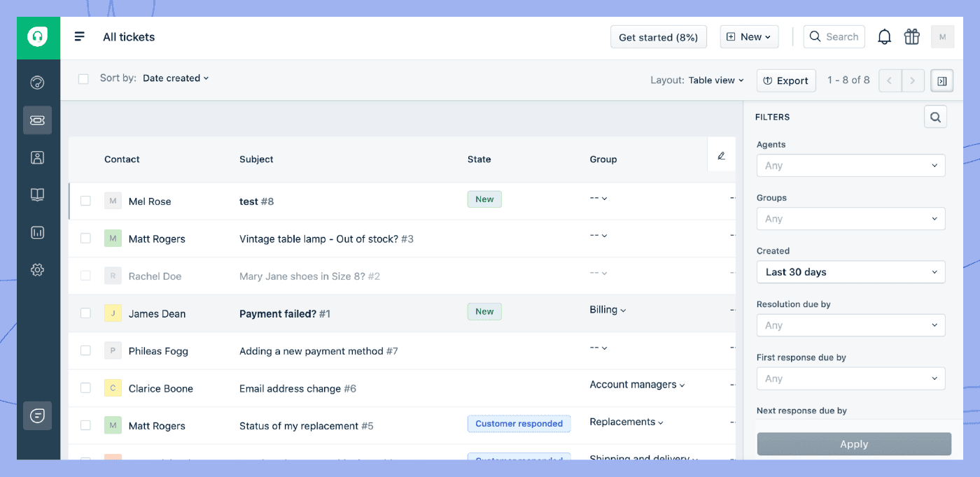Open the Analytics reports icon
The image size is (980, 477).
pos(37,232)
